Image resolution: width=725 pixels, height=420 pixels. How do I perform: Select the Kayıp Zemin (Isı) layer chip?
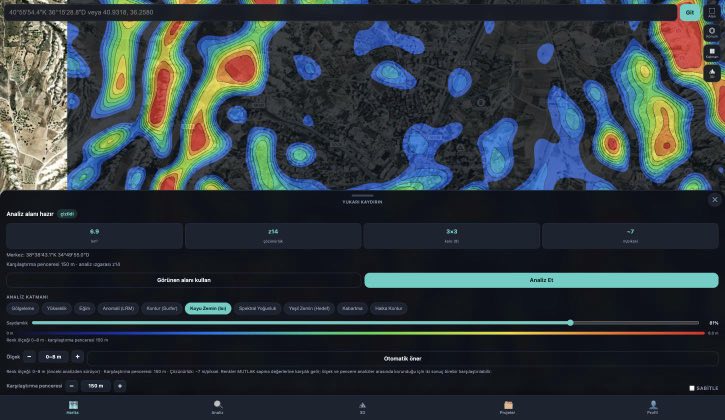208,309
